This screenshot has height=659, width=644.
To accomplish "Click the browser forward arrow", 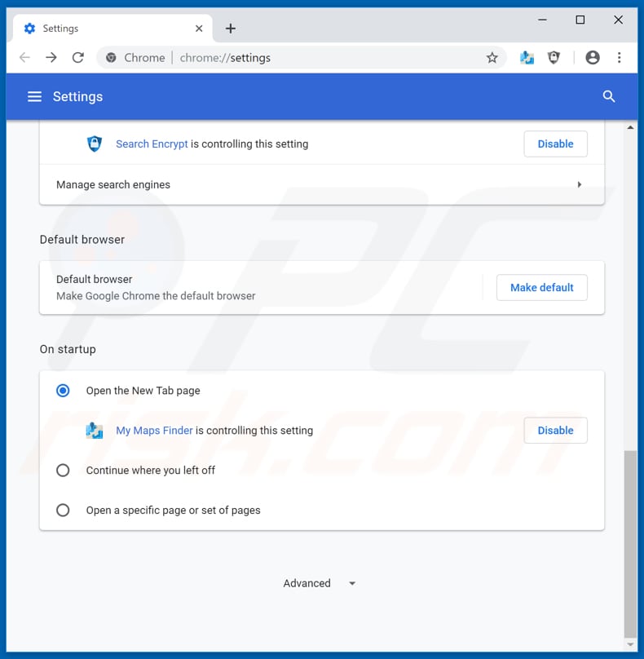I will (51, 58).
